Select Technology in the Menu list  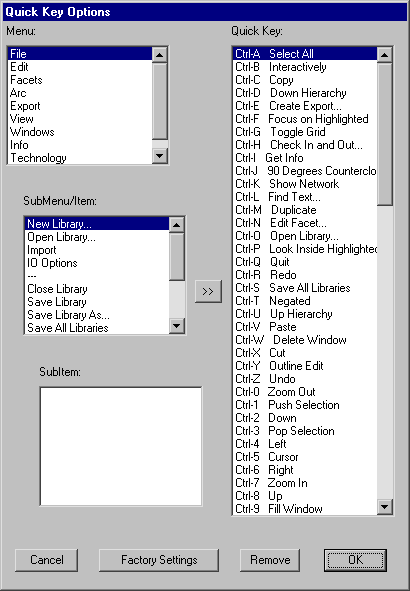click(80, 158)
